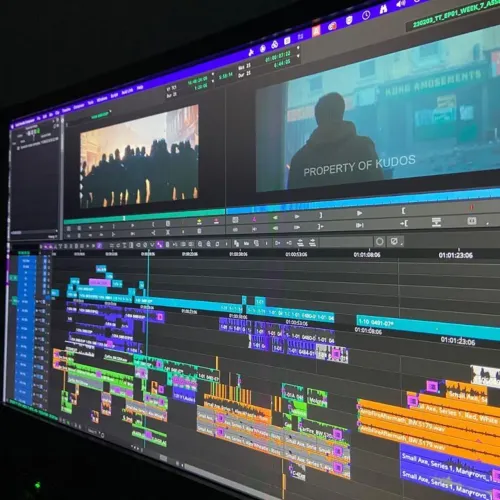
Task: Open the dropdown arrow beside timecode 4:44:05
Action: (298, 56)
